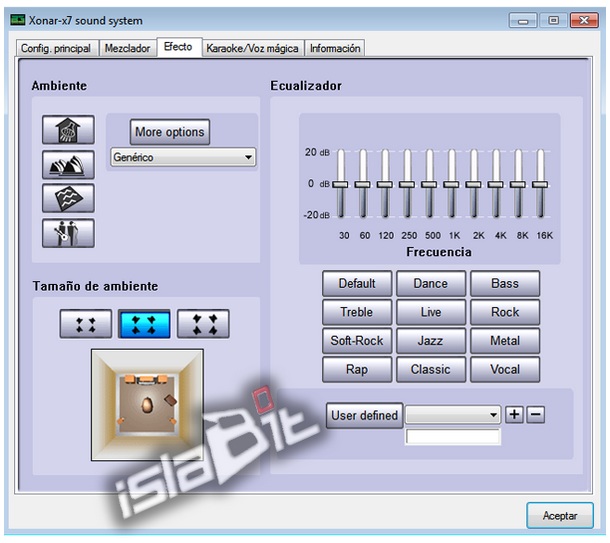Viewport: 610px width, 543px height.
Task: Select the music pub environment icon
Action: point(68,233)
